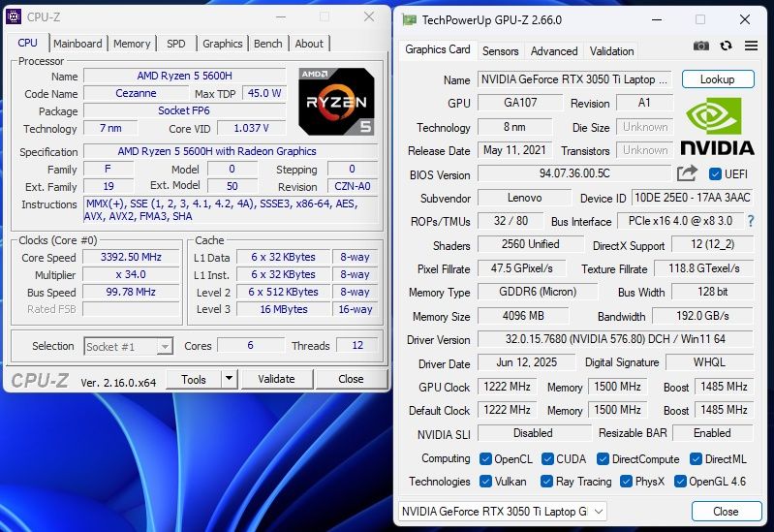The width and height of the screenshot is (774, 532).
Task: Toggle the OpenCL checkbox
Action: tap(485, 459)
